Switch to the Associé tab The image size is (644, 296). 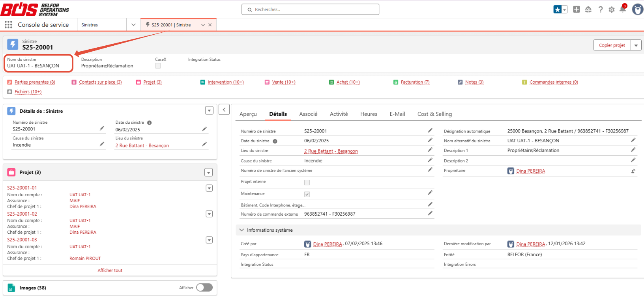click(308, 114)
